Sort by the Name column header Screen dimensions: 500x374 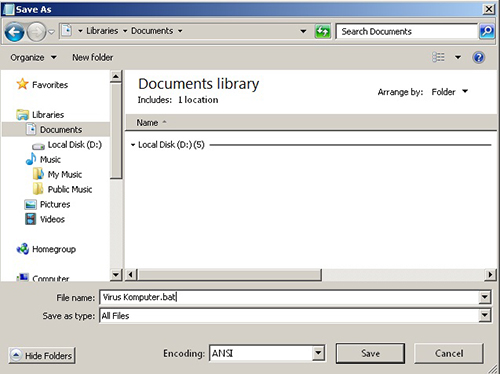pyautogui.click(x=147, y=123)
